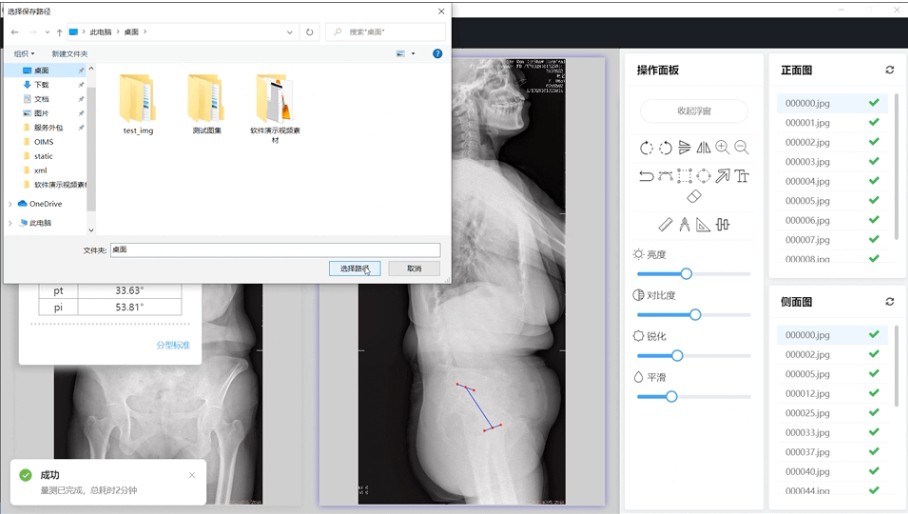Click the undo arrow icon
This screenshot has width=908, height=514.
pyautogui.click(x=646, y=175)
